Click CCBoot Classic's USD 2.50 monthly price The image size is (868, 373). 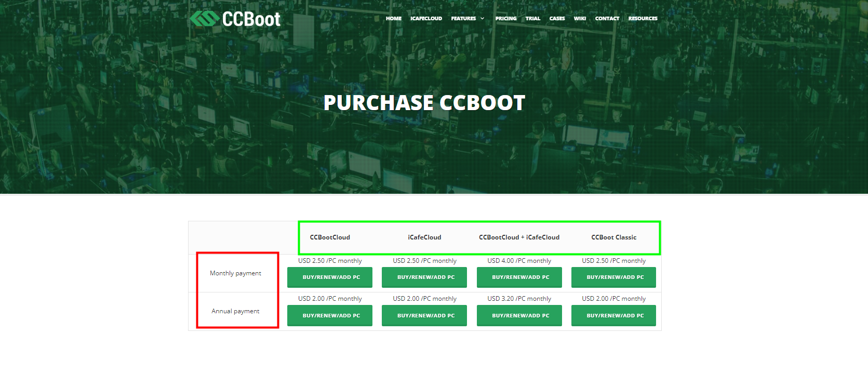614,261
